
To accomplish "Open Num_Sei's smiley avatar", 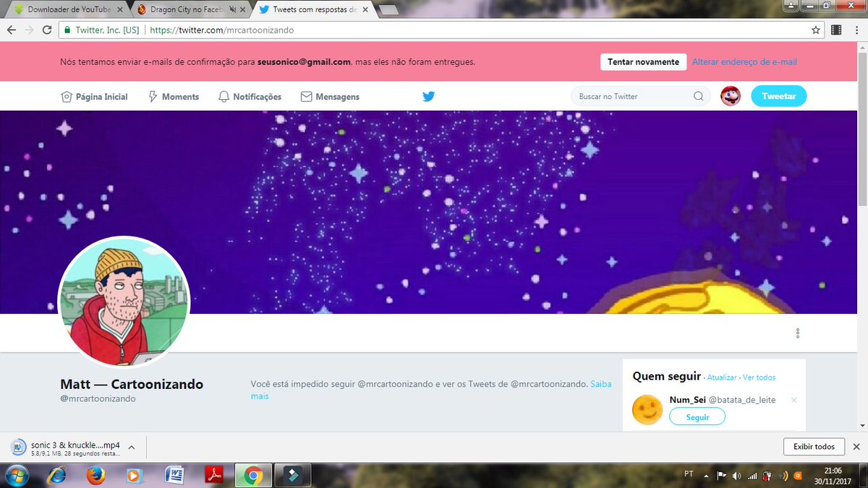I will click(647, 410).
